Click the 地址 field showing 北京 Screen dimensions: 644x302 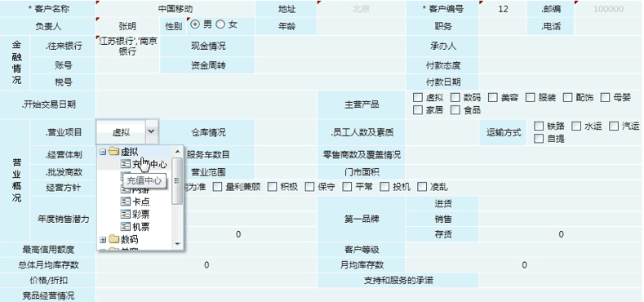(x=362, y=9)
